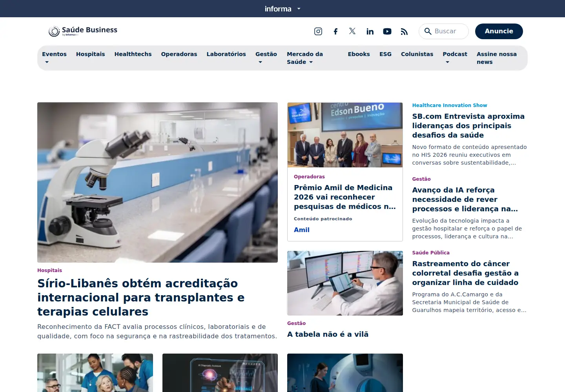
Task: Open SB.com Entrevista article headline
Action: pos(468,126)
